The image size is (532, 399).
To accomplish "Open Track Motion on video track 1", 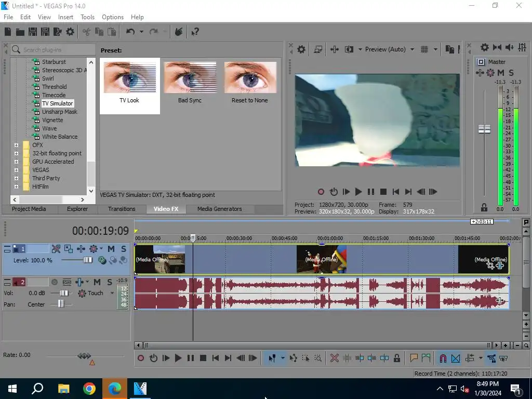I will tap(69, 249).
